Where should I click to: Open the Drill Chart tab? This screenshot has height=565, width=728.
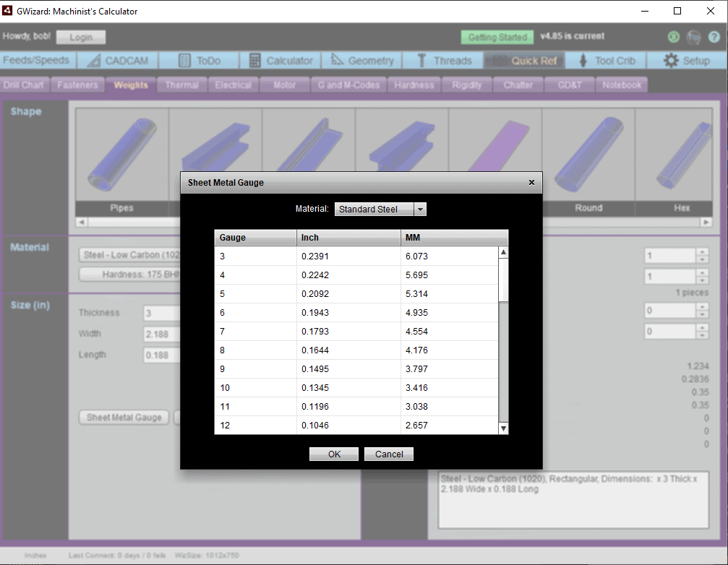pyautogui.click(x=24, y=85)
